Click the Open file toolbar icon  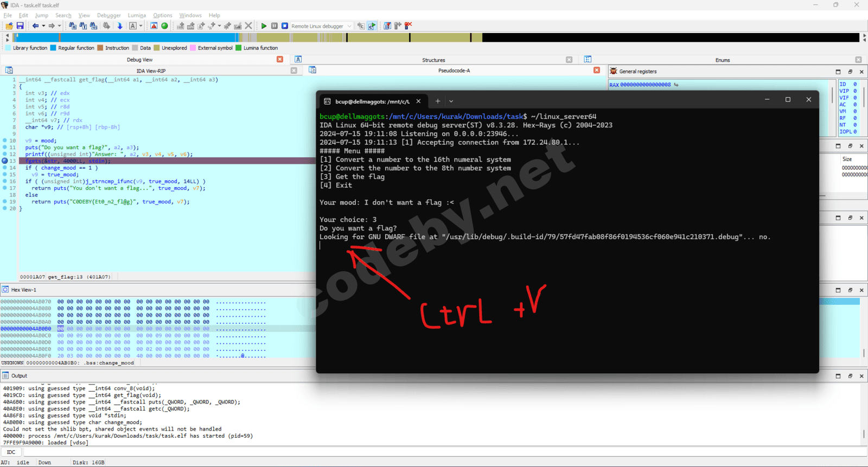coord(9,26)
